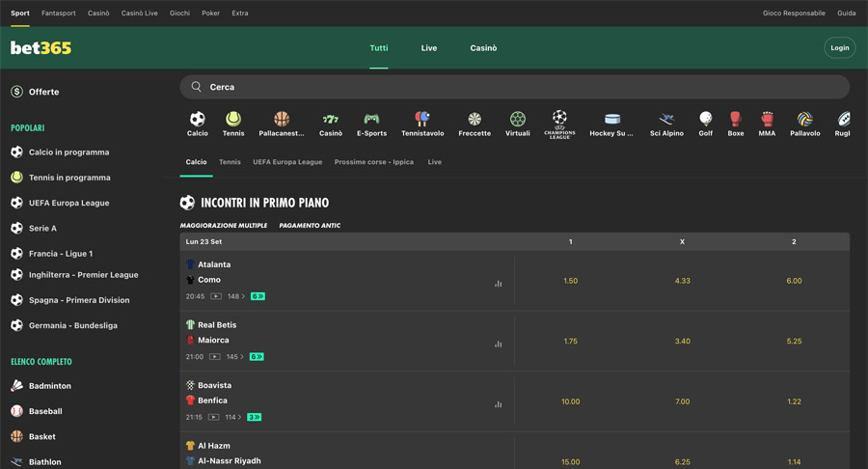
Task: Click the search magnifier icon
Action: click(196, 87)
